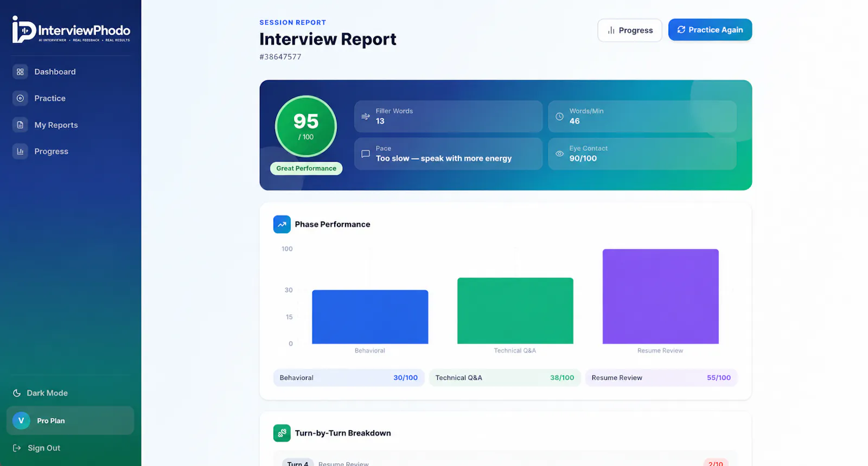Click the Phase Performance trend icon
The width and height of the screenshot is (868, 466).
[282, 225]
